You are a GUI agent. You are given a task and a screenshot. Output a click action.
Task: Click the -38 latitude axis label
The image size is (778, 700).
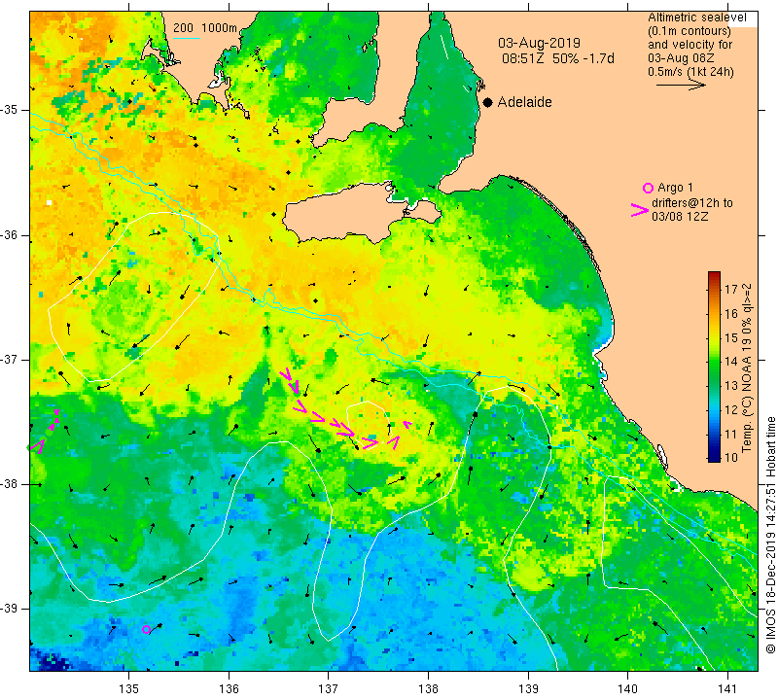[11, 484]
